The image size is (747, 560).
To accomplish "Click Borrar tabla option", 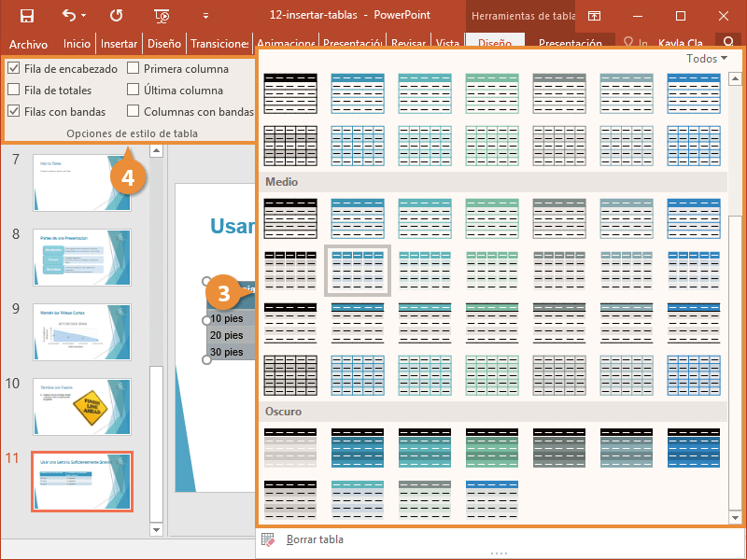I will (315, 539).
